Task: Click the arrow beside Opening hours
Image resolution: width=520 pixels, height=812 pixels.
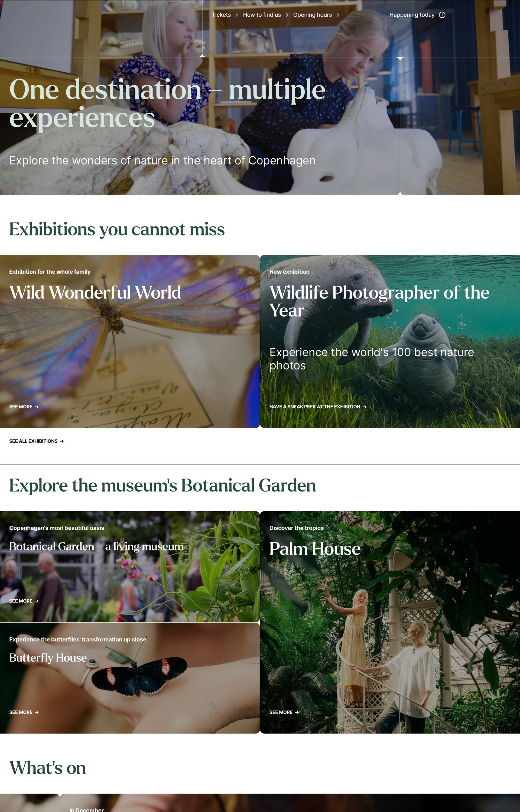Action: click(x=337, y=15)
